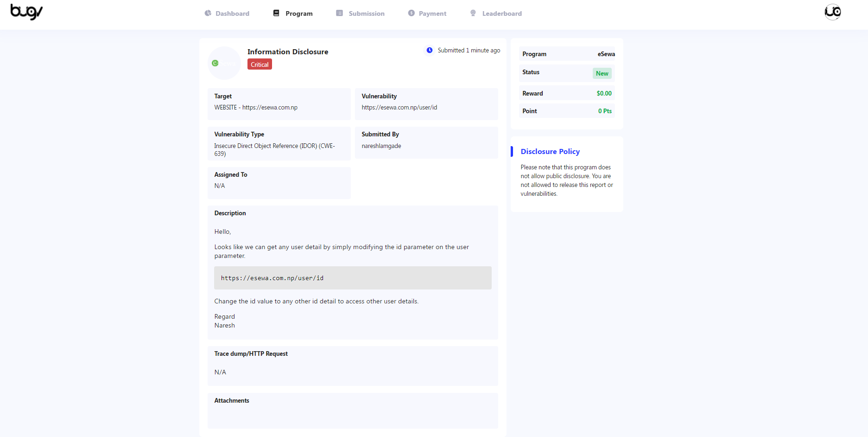Open the user profile avatar
The height and width of the screenshot is (437, 868).
pos(833,12)
